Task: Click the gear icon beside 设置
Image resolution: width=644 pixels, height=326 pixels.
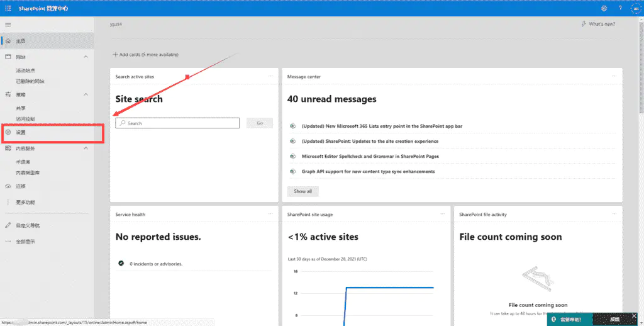Action: coord(8,132)
